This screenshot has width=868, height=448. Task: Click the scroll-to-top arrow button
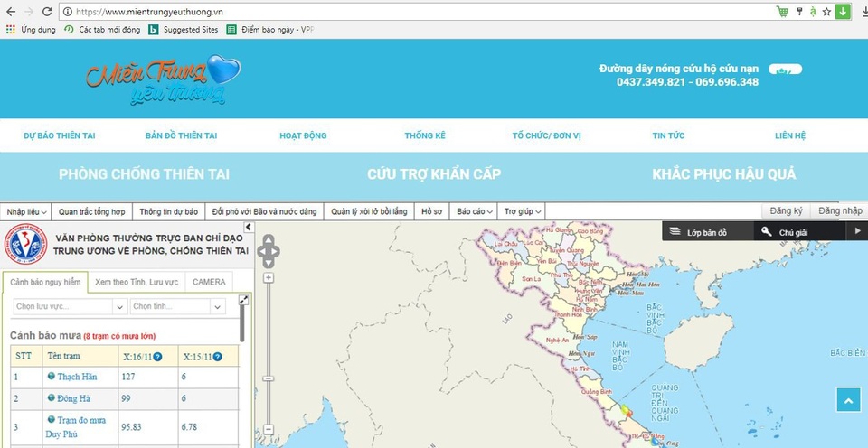coord(848,399)
